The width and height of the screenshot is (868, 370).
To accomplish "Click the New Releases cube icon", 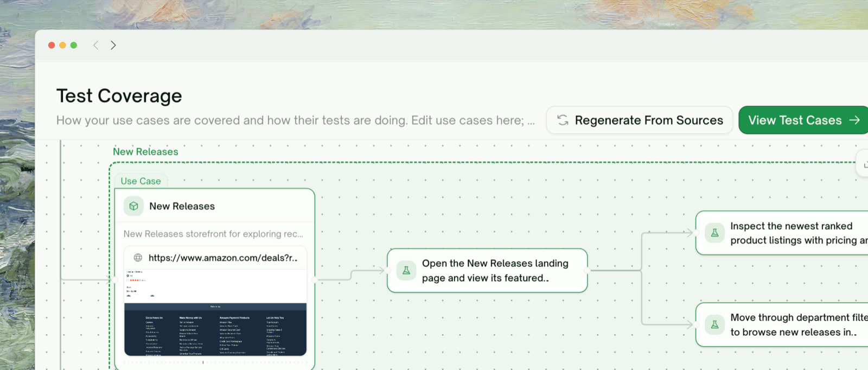I will (133, 206).
